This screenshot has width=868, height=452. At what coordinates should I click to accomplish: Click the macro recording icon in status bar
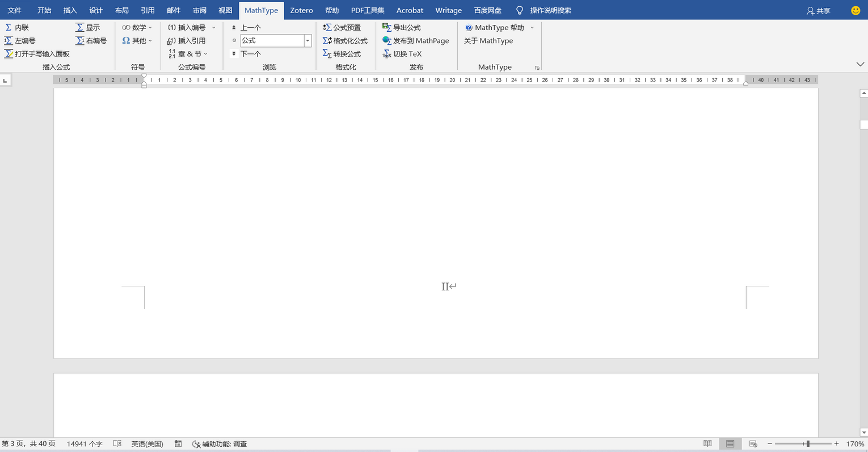178,443
